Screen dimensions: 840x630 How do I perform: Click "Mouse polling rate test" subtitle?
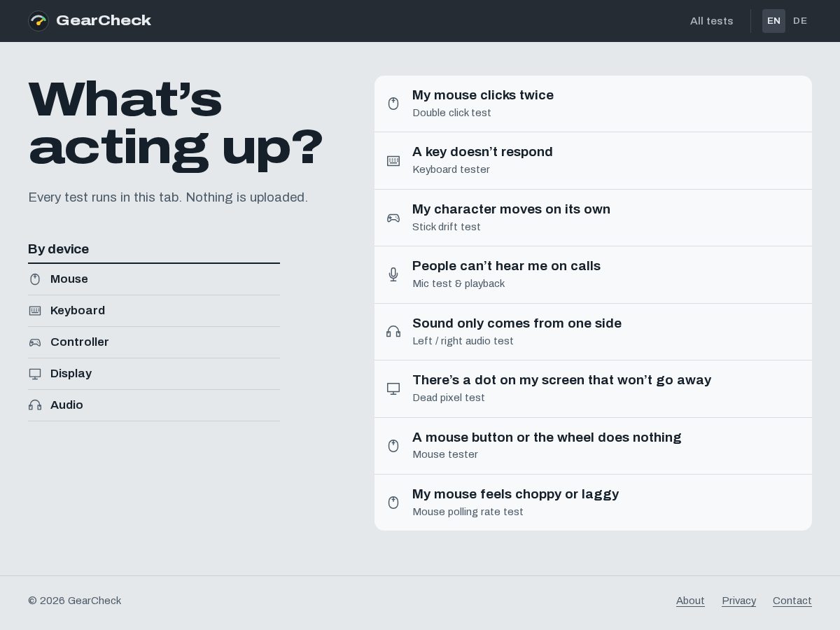[x=468, y=512]
